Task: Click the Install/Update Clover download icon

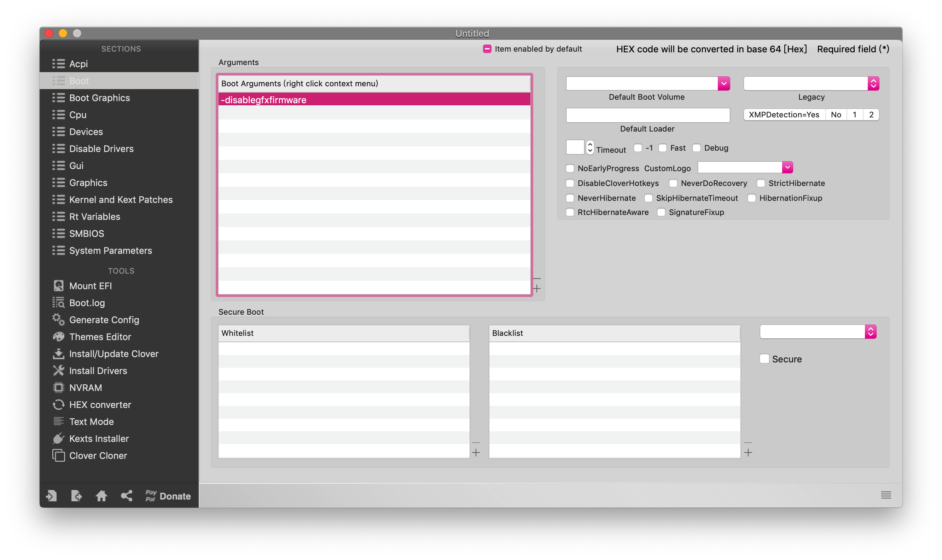Action: 58,354
